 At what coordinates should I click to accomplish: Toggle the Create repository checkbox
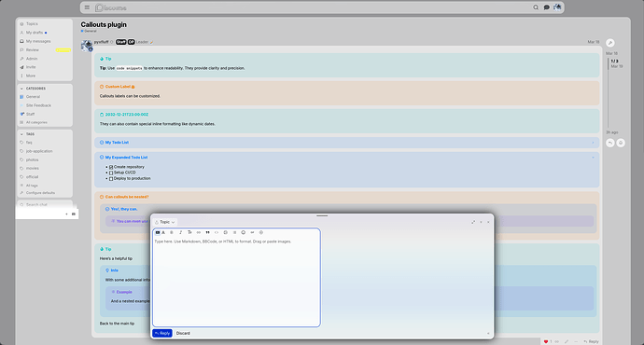111,167
